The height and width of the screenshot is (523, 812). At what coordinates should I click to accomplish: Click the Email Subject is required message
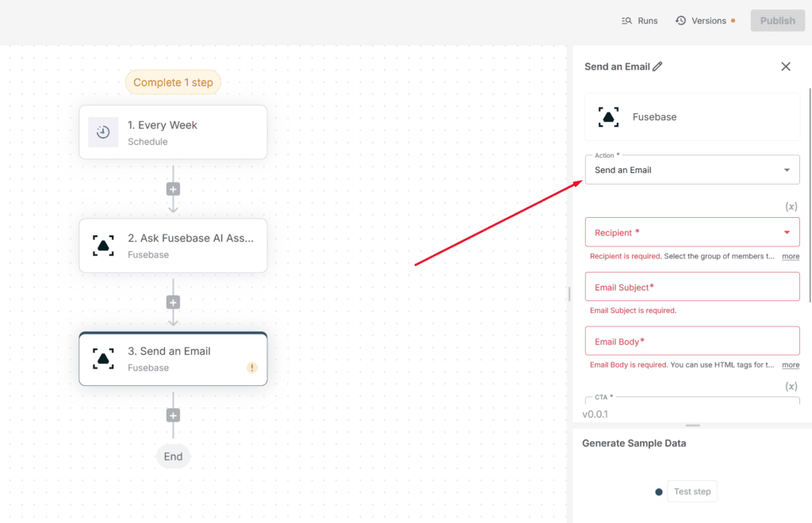[x=633, y=311]
